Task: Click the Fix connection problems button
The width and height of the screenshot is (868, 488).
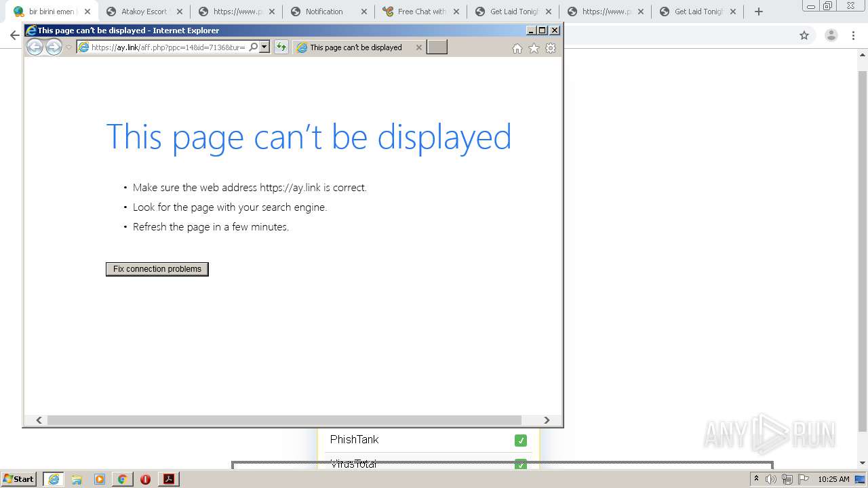Action: [x=157, y=269]
